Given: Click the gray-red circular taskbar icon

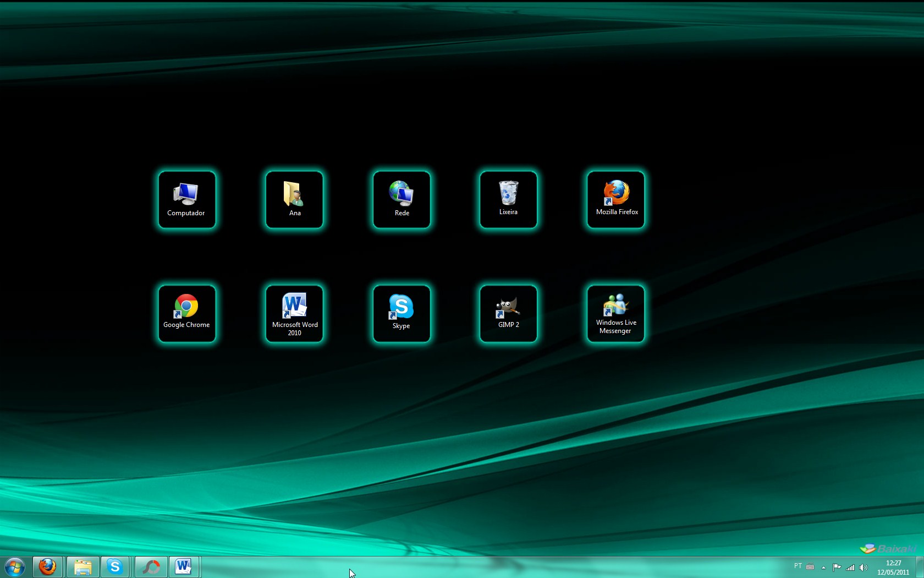Looking at the screenshot, I should pyautogui.click(x=151, y=567).
